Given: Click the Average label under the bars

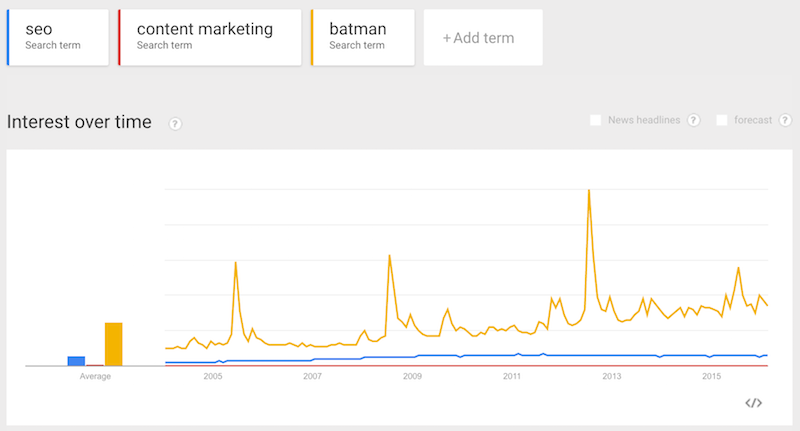Looking at the screenshot, I should tap(95, 377).
